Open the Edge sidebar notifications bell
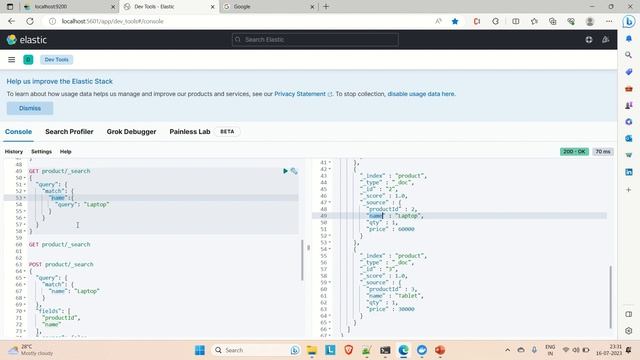This screenshot has height=360, width=640. (x=629, y=38)
